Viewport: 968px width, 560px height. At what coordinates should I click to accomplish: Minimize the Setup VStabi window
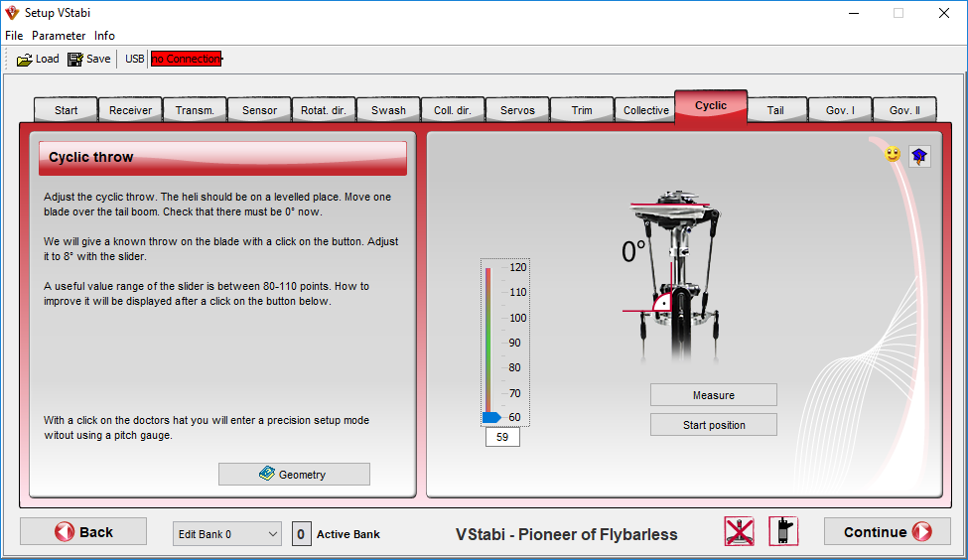pyautogui.click(x=854, y=13)
